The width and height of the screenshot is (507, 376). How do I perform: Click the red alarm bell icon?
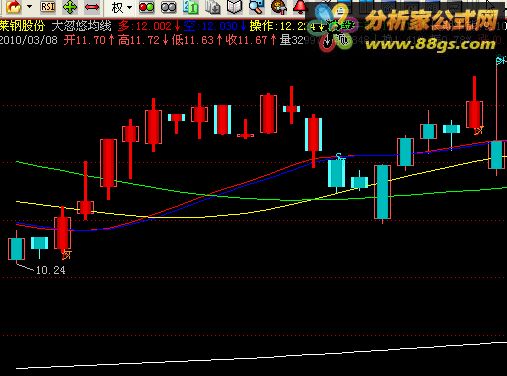click(299, 7)
